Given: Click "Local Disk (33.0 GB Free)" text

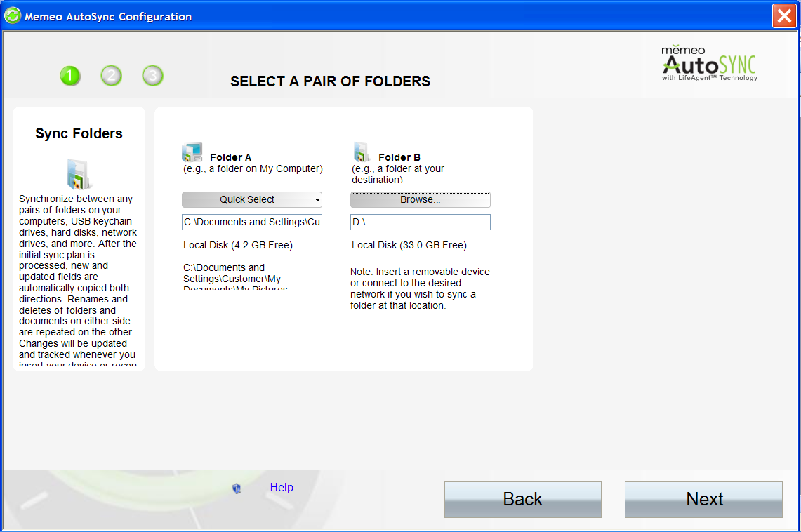Looking at the screenshot, I should pos(409,245).
